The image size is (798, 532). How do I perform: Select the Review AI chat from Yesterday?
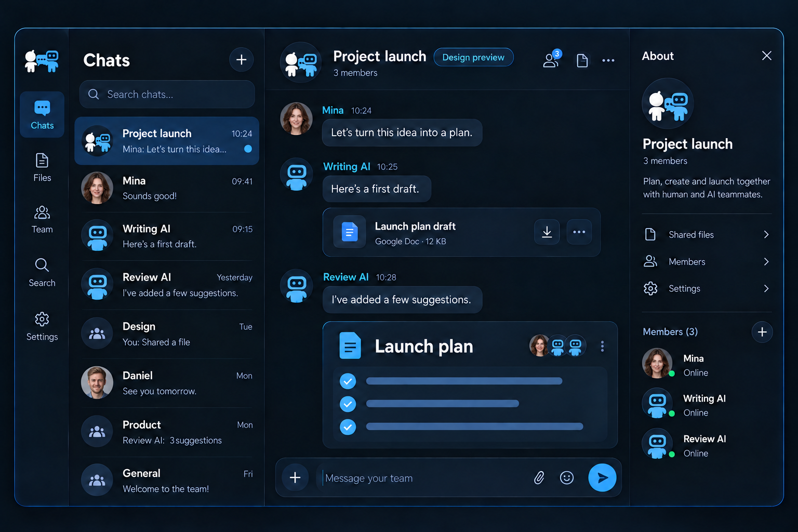click(x=167, y=285)
